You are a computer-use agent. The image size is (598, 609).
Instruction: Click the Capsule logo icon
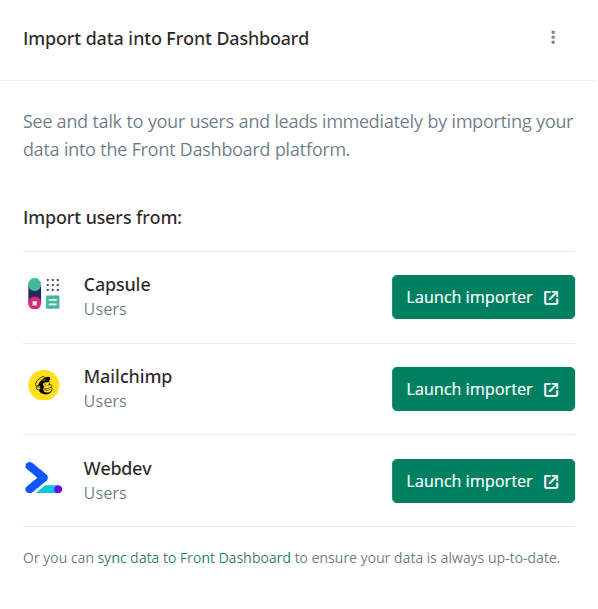43,294
